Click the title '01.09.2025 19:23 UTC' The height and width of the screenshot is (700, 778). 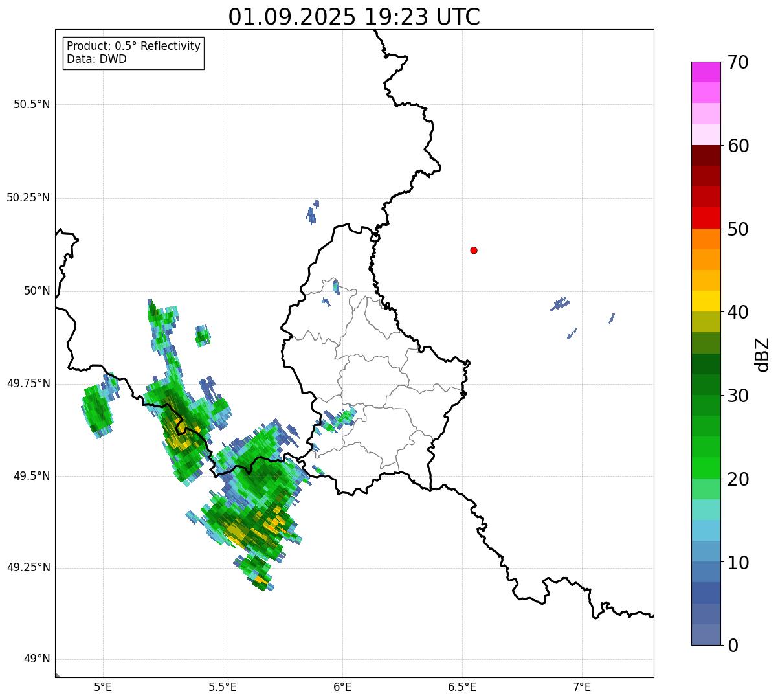354,17
